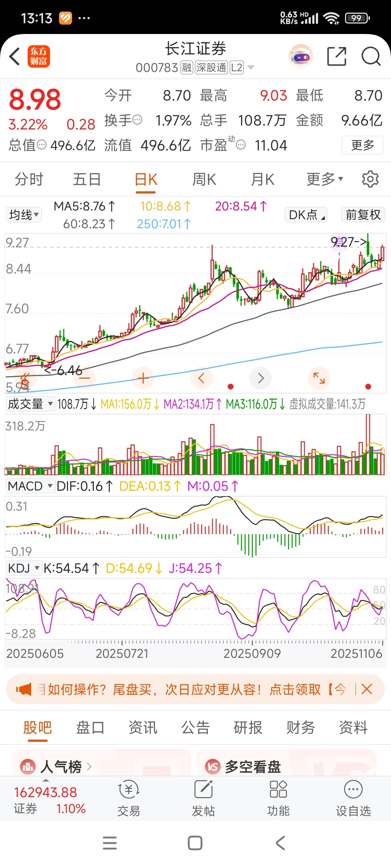Expand the stock code dropdown arrow
This screenshot has height=868, width=391.
[251, 68]
